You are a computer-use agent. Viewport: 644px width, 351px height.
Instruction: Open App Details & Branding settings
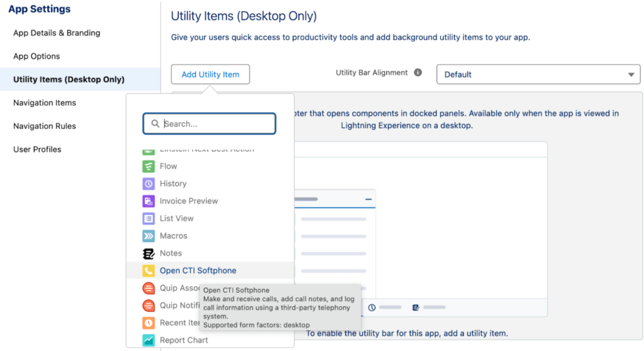point(57,33)
